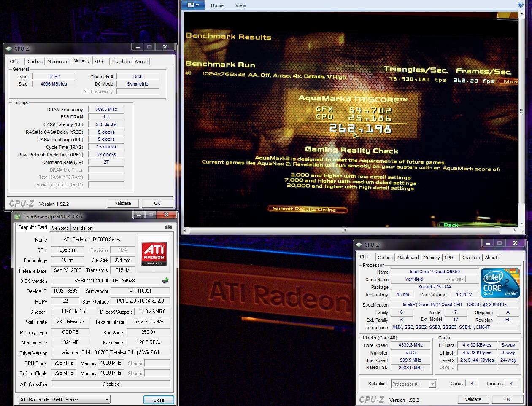Switch to the Sensors tab in GPU-Z
The width and height of the screenshot is (532, 406).
click(60, 228)
